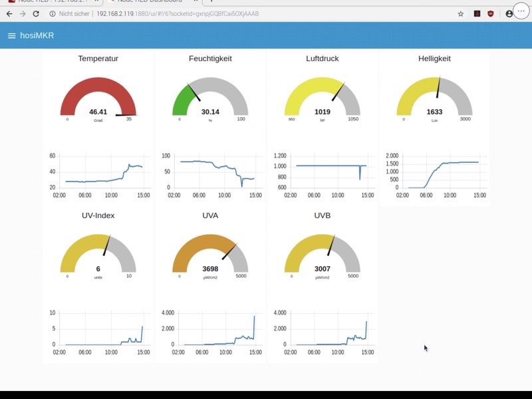Open the hosiMKR hamburger menu
The image size is (532, 399).
(11, 35)
